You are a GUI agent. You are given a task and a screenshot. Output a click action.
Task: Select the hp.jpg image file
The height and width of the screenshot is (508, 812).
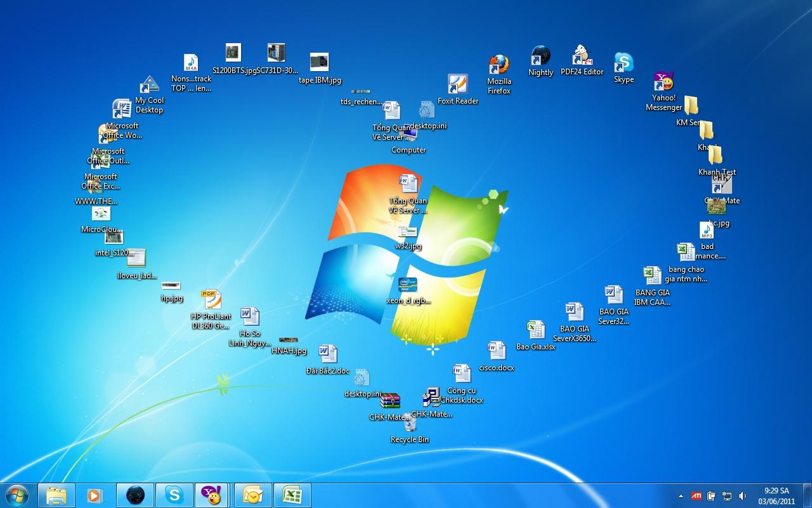(171, 286)
